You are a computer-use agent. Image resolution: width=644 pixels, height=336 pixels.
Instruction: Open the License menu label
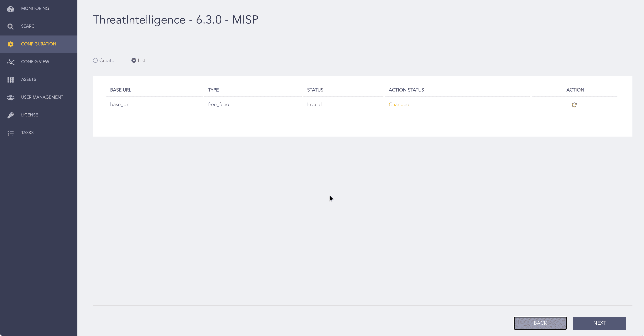point(29,115)
